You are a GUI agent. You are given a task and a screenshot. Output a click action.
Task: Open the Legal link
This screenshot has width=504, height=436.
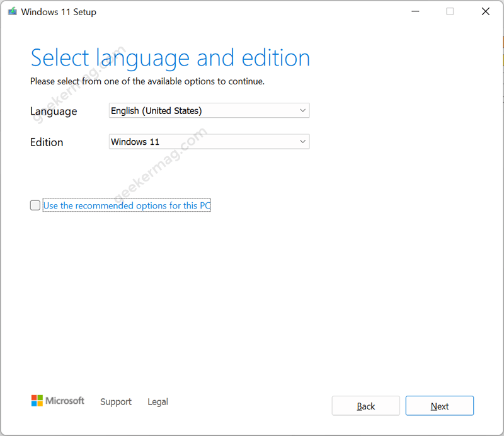(x=158, y=401)
